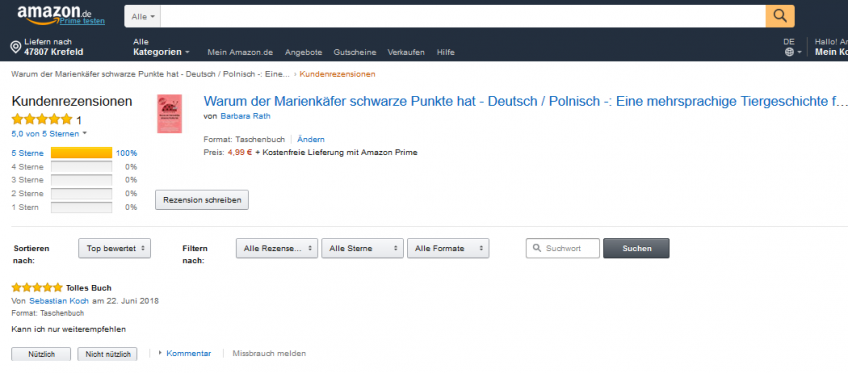Image resolution: width=848 pixels, height=373 pixels.
Task: Click the orange search magnifier button
Action: click(x=780, y=16)
